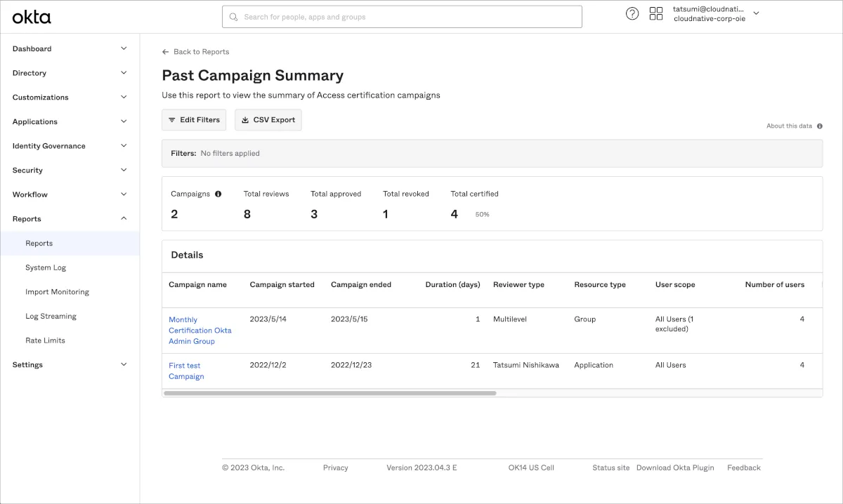Open Monthly Certification Okta Admin Group campaign
Image resolution: width=843 pixels, height=504 pixels.
coord(200,330)
